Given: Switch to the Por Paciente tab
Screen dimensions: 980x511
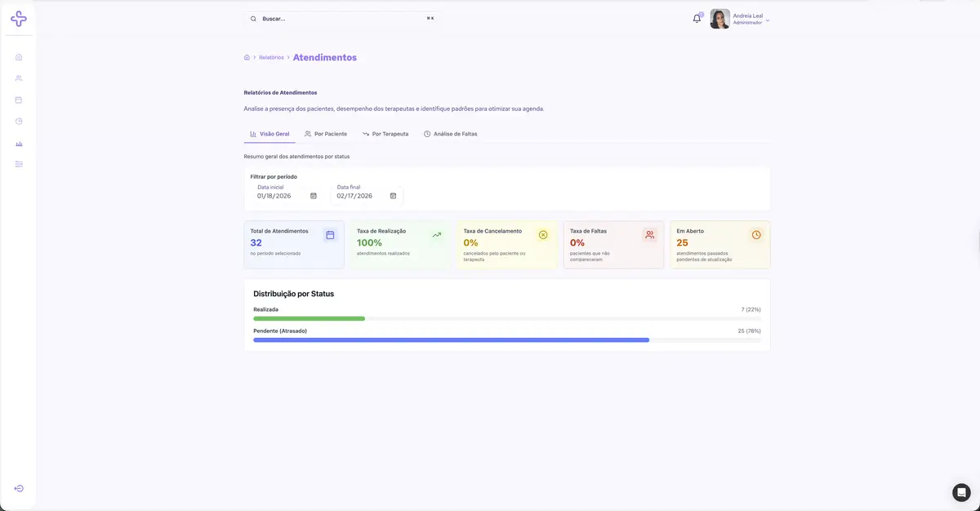Looking at the screenshot, I should 325,134.
